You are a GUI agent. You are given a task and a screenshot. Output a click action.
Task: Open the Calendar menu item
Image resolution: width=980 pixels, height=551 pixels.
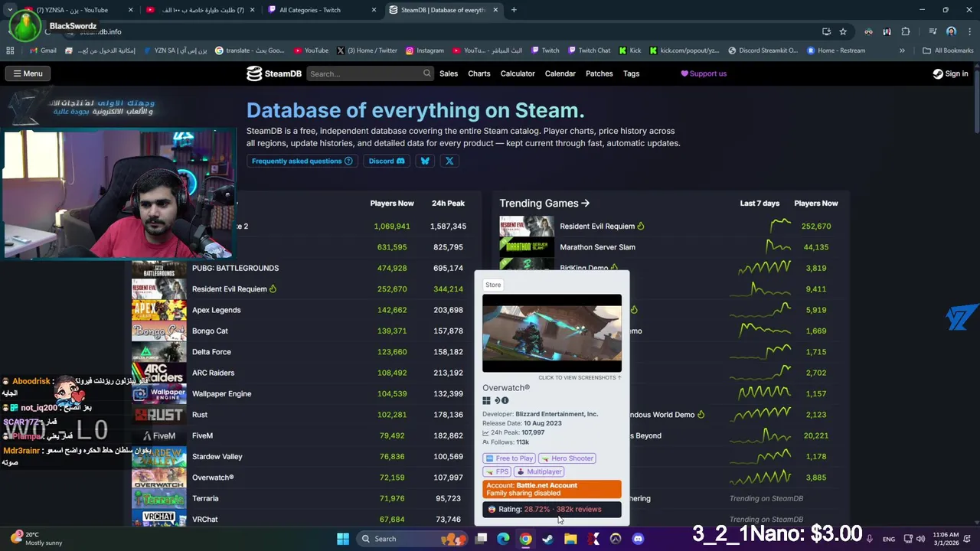(560, 73)
